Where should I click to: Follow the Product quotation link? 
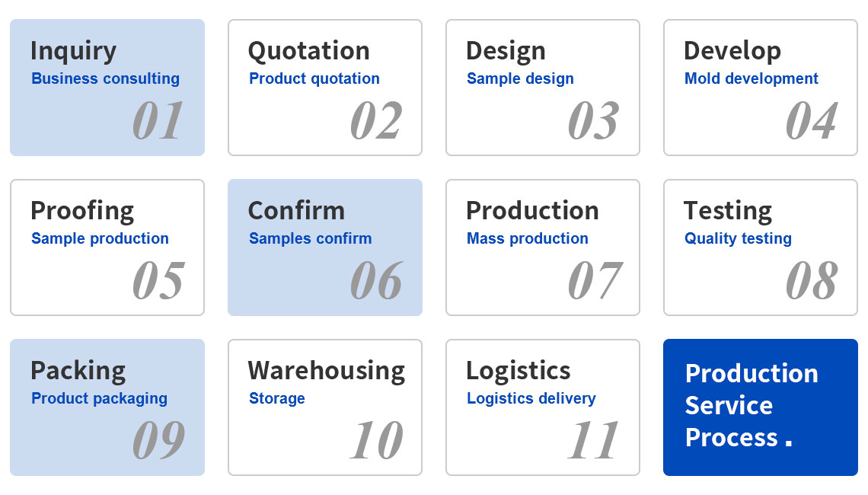point(314,78)
